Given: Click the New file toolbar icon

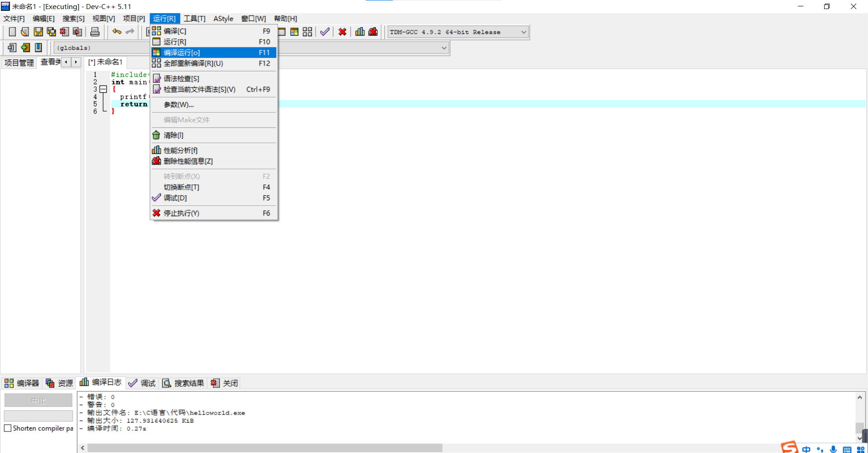Looking at the screenshot, I should point(12,32).
